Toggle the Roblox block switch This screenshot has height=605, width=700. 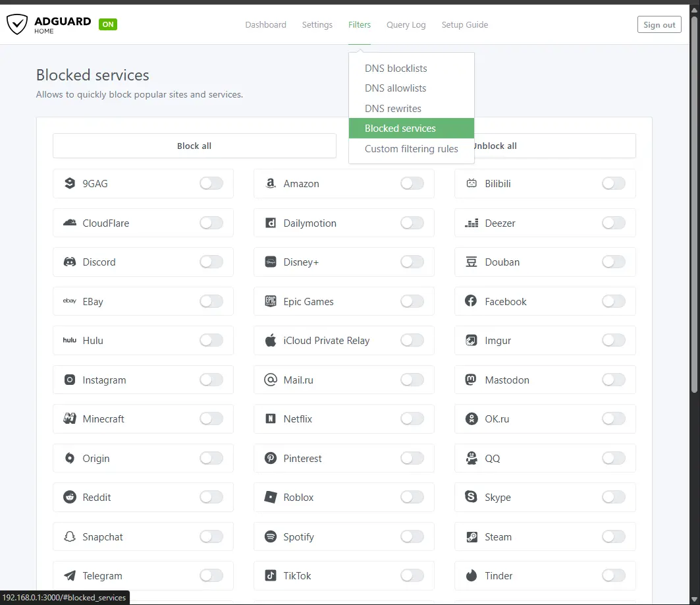click(412, 497)
